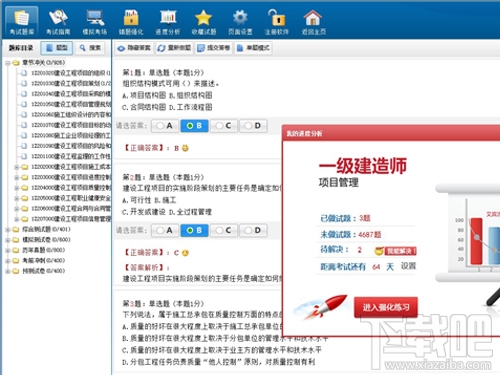Open chapter 1Z201030 in the tree

coord(71,83)
